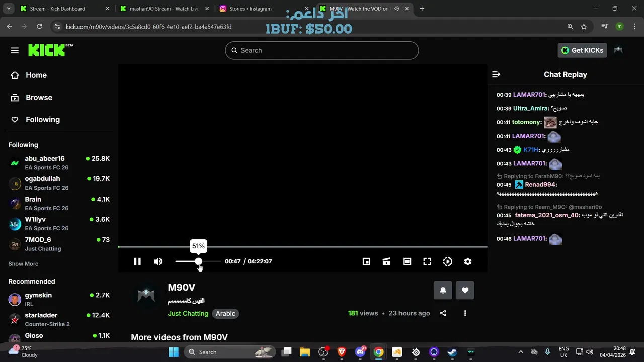
Task: Open the video in fullscreen
Action: [x=427, y=261]
